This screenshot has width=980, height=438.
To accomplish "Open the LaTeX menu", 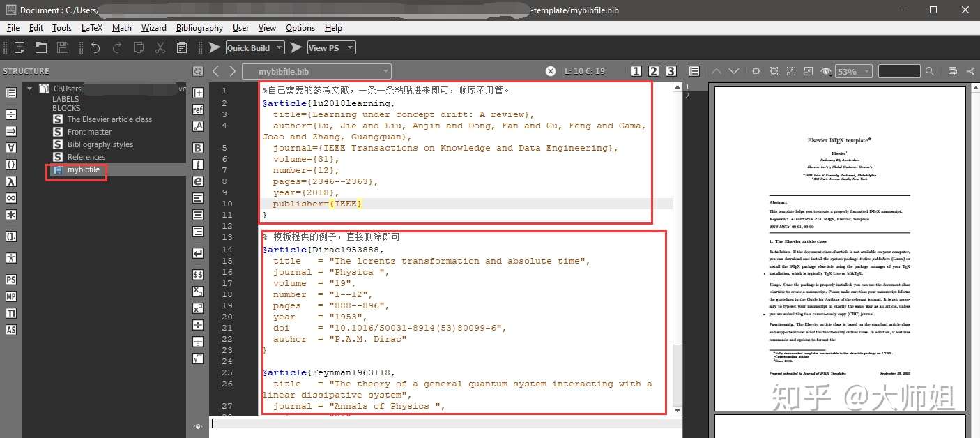I will (91, 28).
